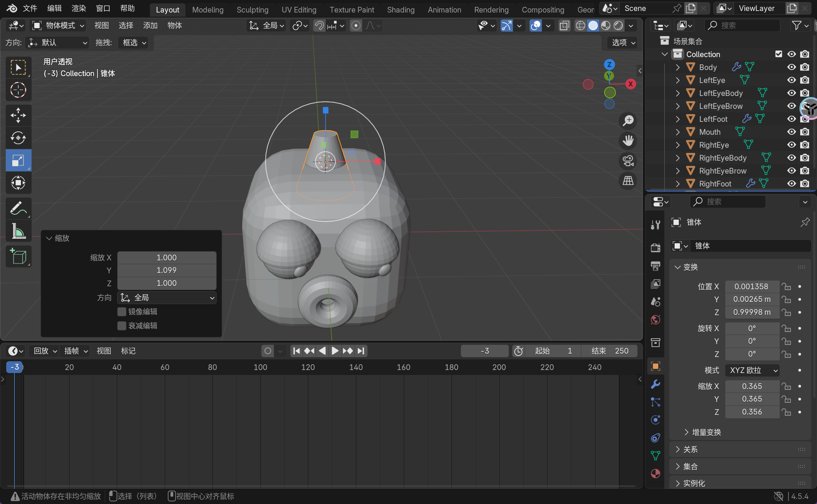Toggle camera view button in viewport

628,161
